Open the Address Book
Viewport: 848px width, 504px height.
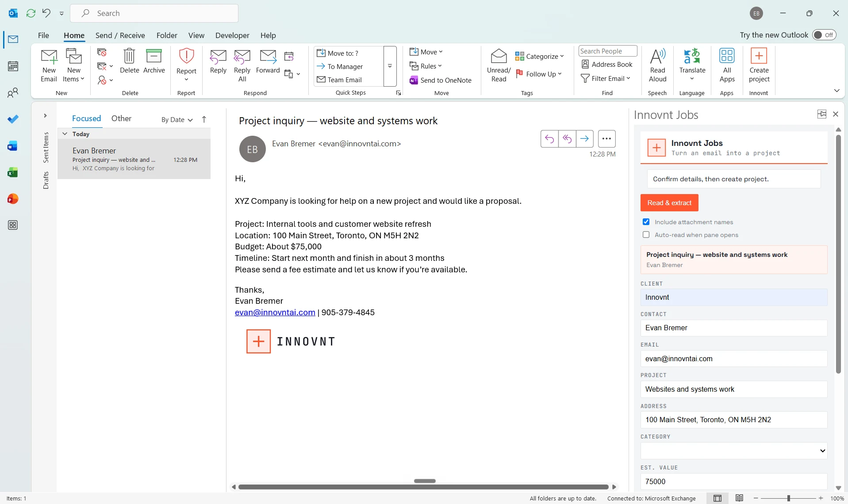coord(607,65)
